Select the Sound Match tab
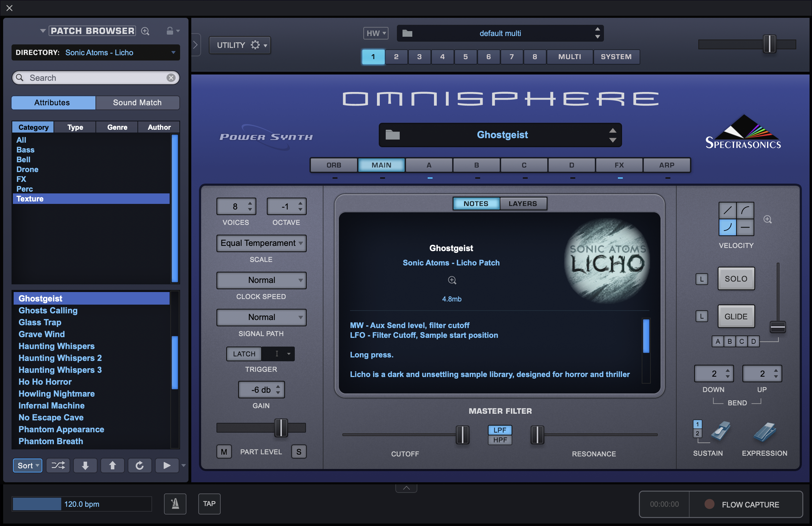Image resolution: width=812 pixels, height=526 pixels. 137,102
